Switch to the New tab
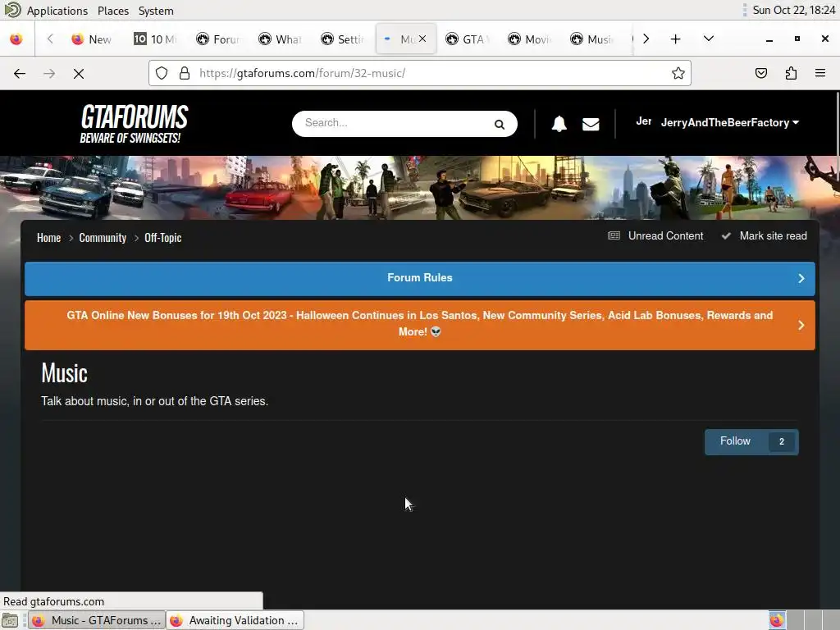 [92, 39]
